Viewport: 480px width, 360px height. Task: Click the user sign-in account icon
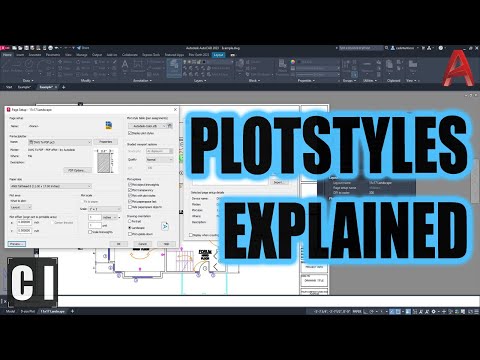(x=393, y=48)
